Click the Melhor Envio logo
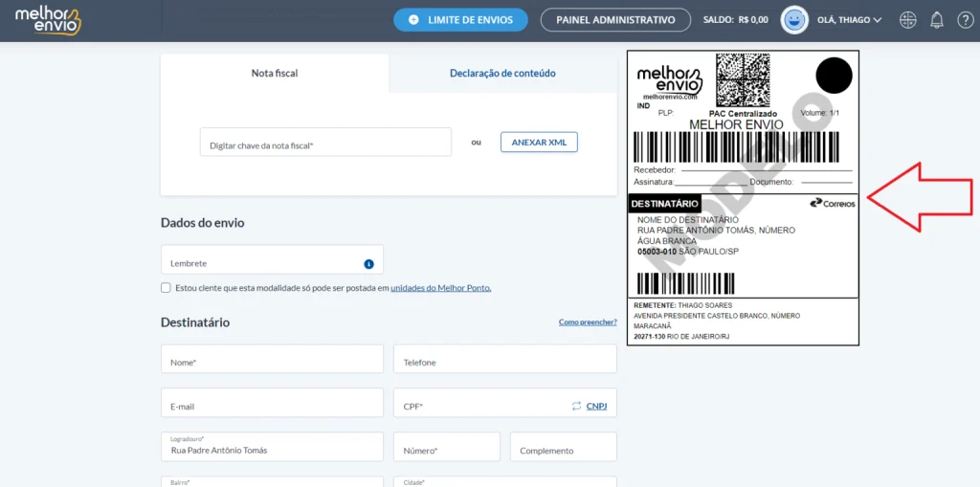 tap(48, 21)
